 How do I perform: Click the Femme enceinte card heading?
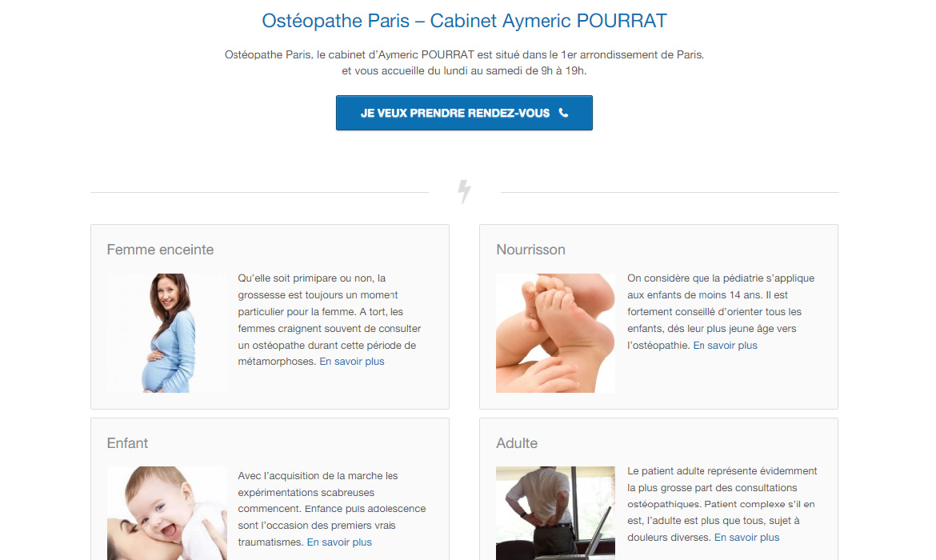point(160,250)
